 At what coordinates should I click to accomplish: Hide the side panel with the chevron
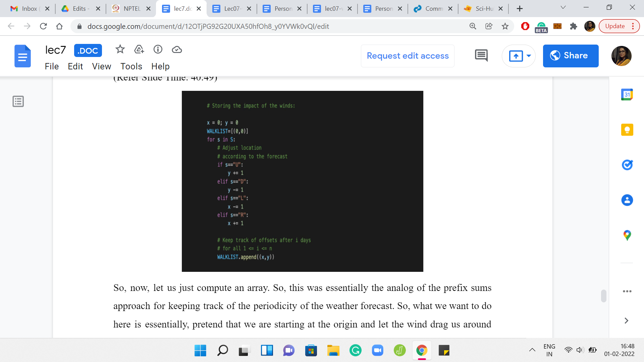click(626, 320)
